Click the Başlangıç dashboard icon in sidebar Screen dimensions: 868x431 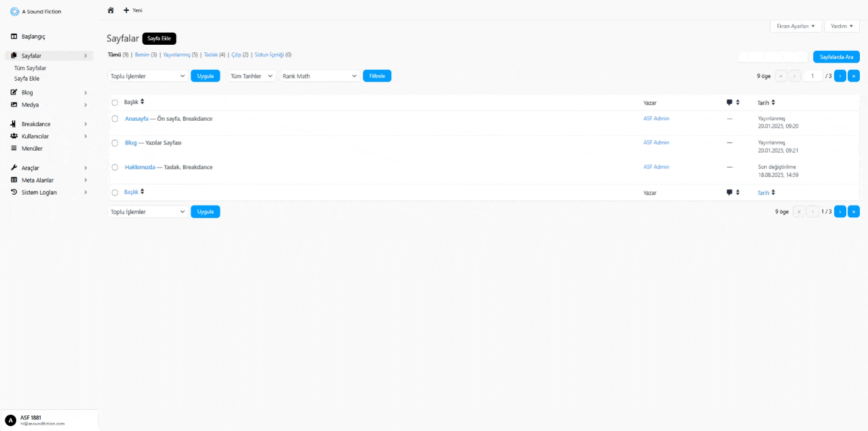[x=14, y=37]
